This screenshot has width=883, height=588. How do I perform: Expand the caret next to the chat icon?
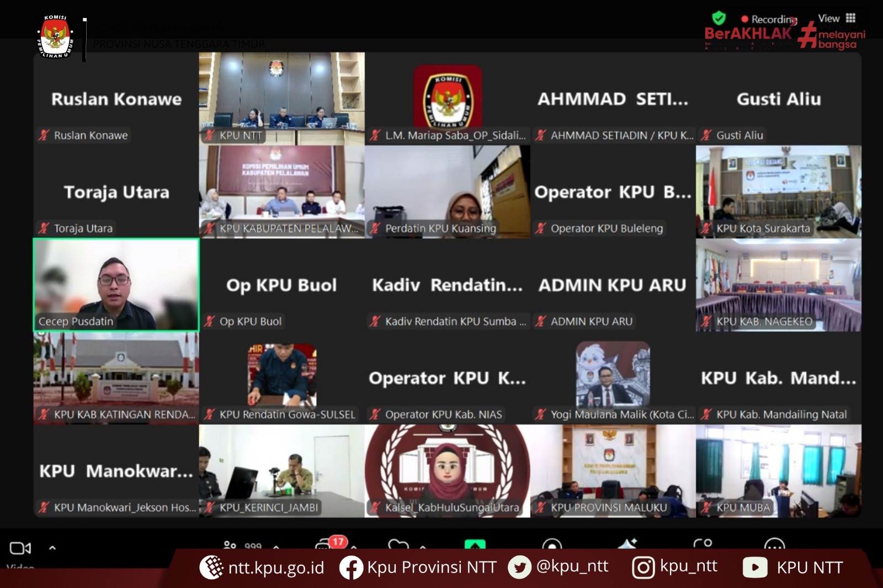[x=354, y=547]
